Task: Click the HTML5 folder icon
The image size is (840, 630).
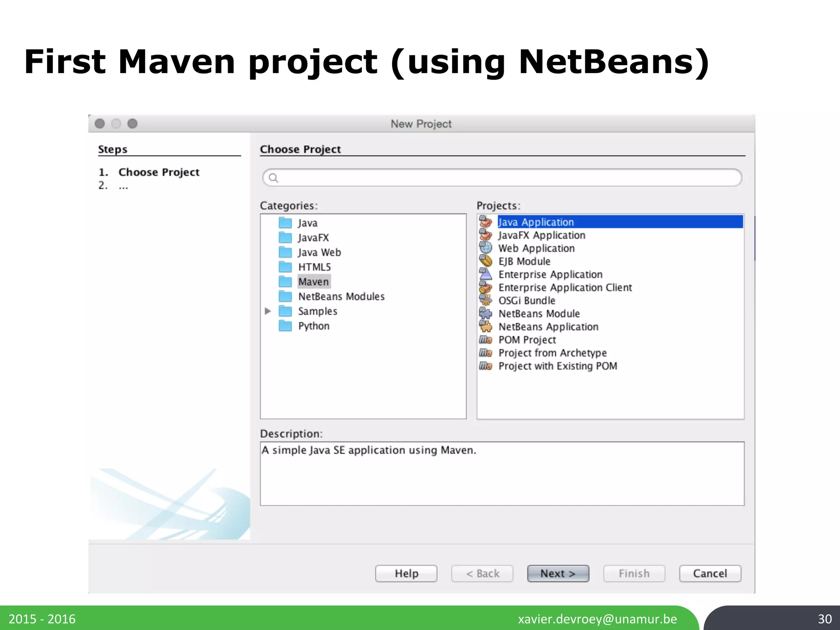Action: (285, 267)
